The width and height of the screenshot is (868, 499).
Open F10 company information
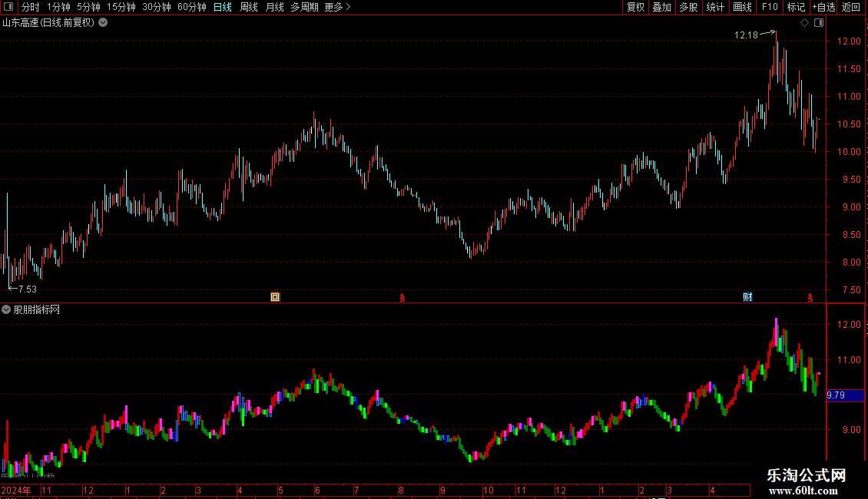coord(770,7)
